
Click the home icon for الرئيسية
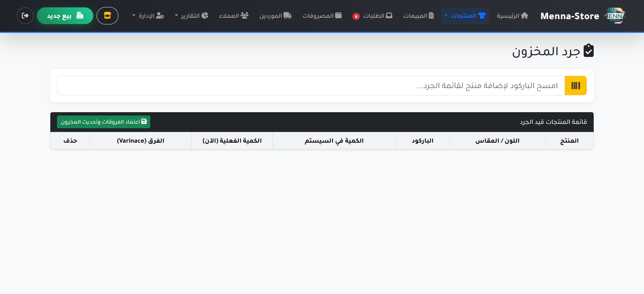tap(525, 16)
